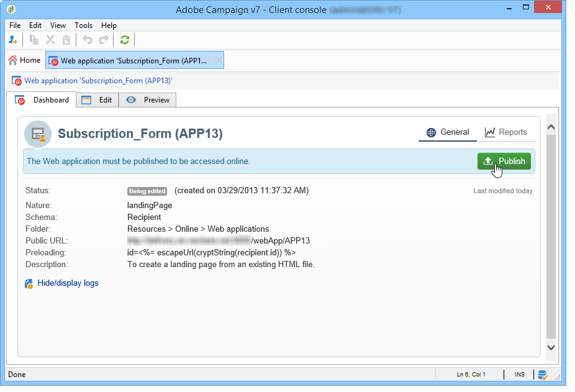Open the View menu
This screenshot has height=392, width=575.
tap(58, 25)
